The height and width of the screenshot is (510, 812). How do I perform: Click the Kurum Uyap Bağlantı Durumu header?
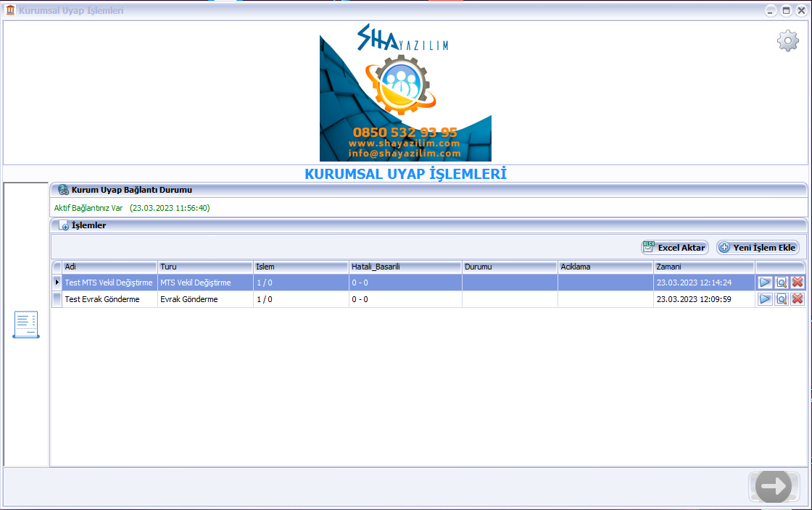click(428, 190)
